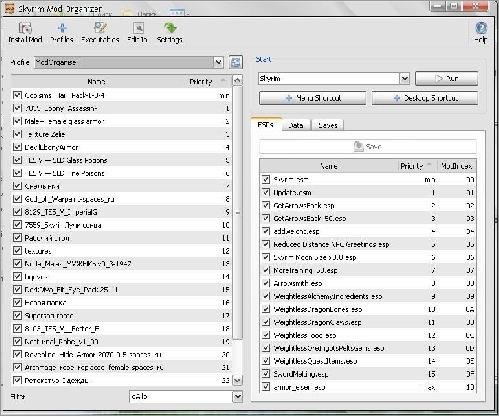
Task: Uncheck the Update.esm plugin checkbox
Action: [266, 192]
